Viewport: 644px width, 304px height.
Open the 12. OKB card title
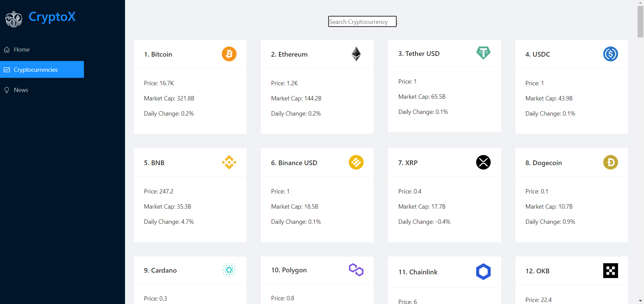click(538, 271)
